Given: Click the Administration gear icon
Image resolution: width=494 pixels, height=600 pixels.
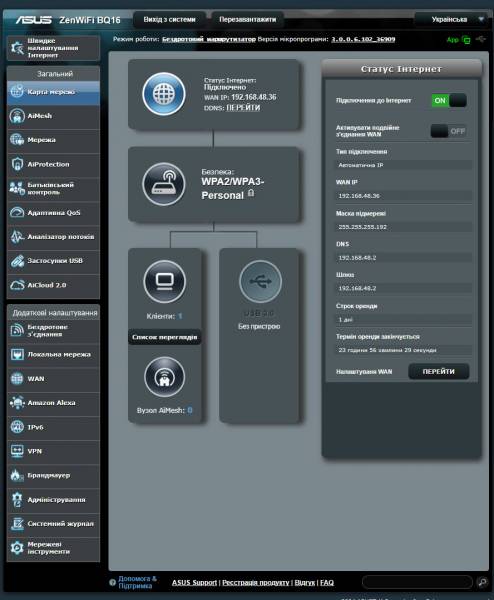Looking at the screenshot, I should click(17, 500).
